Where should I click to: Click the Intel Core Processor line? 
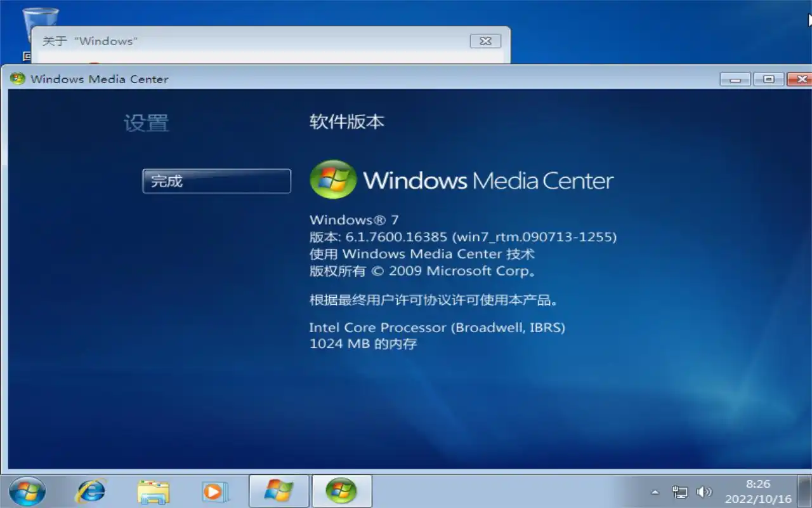[437, 328]
